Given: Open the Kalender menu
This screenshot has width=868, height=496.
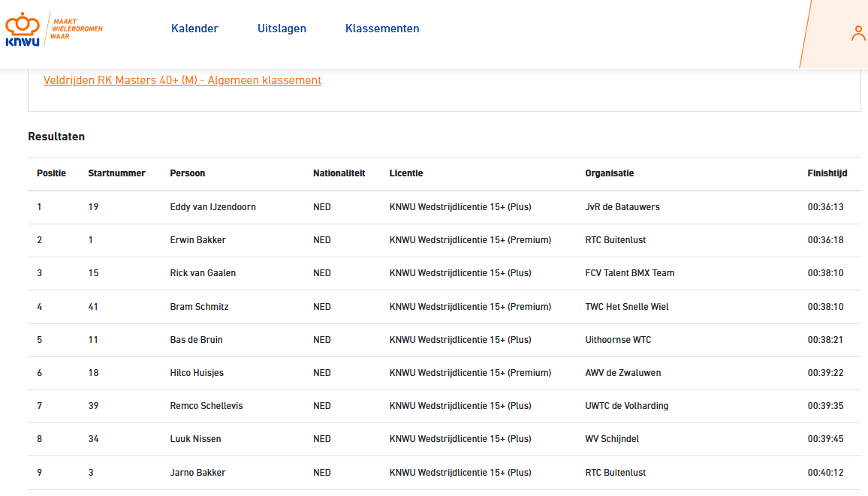Looking at the screenshot, I should pyautogui.click(x=194, y=29).
